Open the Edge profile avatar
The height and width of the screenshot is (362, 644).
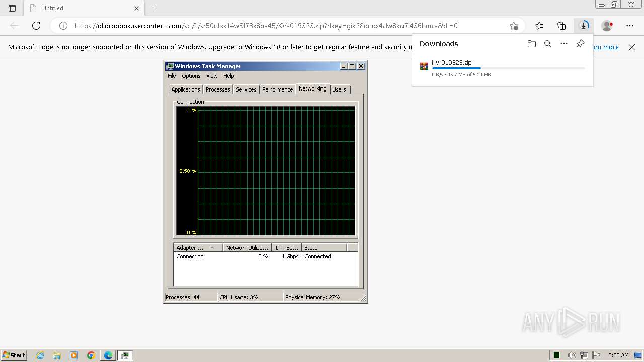click(607, 26)
